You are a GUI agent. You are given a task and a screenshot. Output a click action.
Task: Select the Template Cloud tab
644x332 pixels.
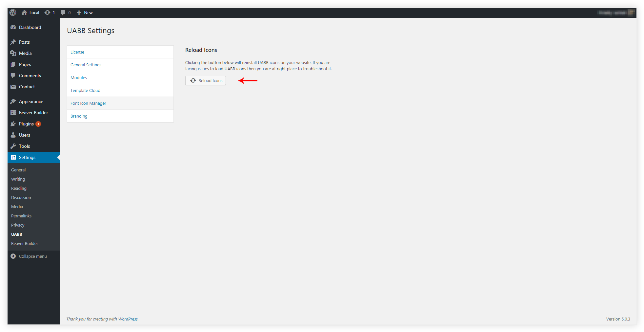point(85,90)
